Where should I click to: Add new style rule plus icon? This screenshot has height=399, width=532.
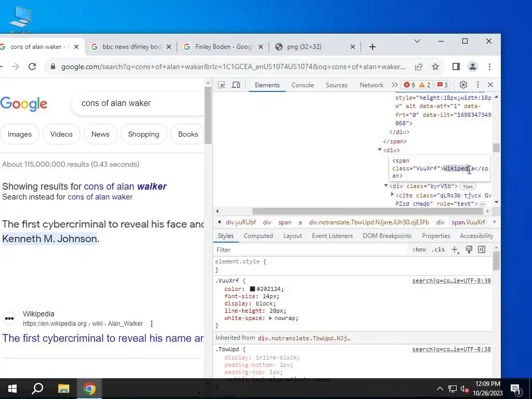tap(455, 250)
